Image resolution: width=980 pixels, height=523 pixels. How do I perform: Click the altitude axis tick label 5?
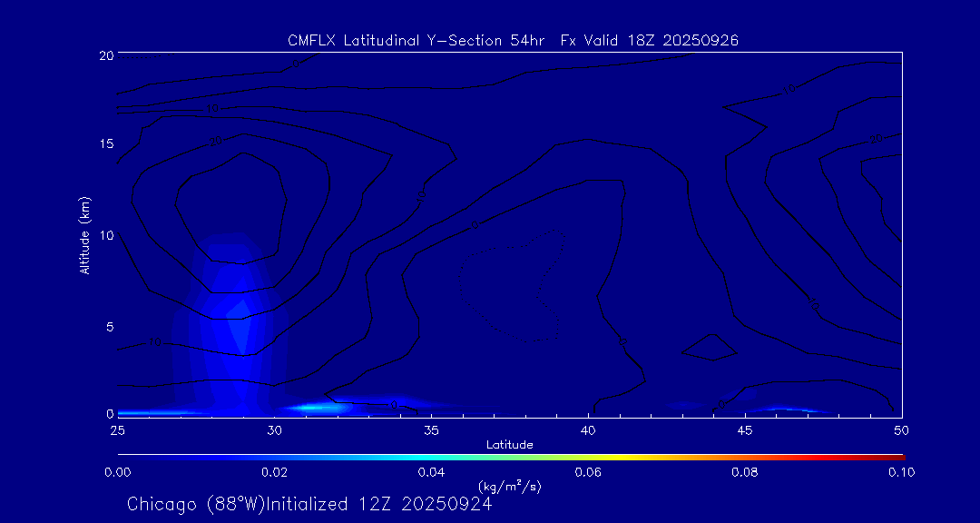tap(110, 327)
